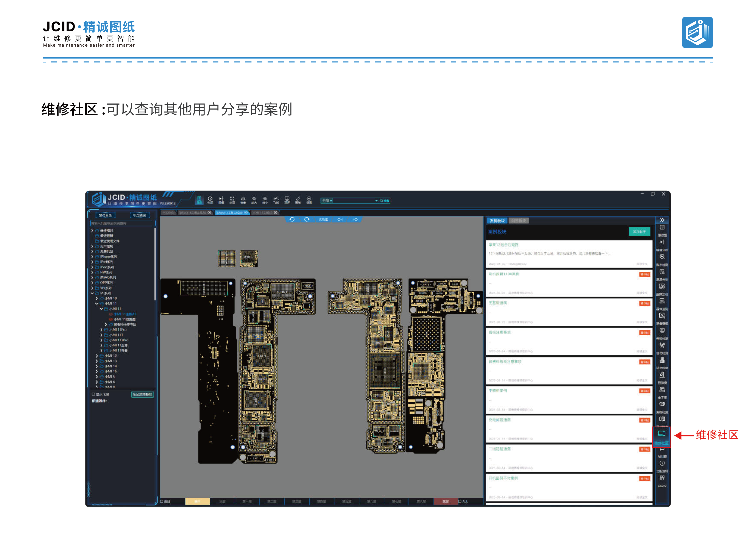Open 开机检测 boot detection sidebar icon
Screen dimensions: 756x535
point(662,334)
